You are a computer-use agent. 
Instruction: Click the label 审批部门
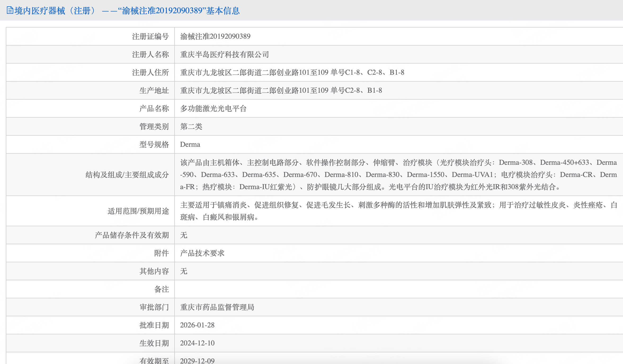point(154,307)
